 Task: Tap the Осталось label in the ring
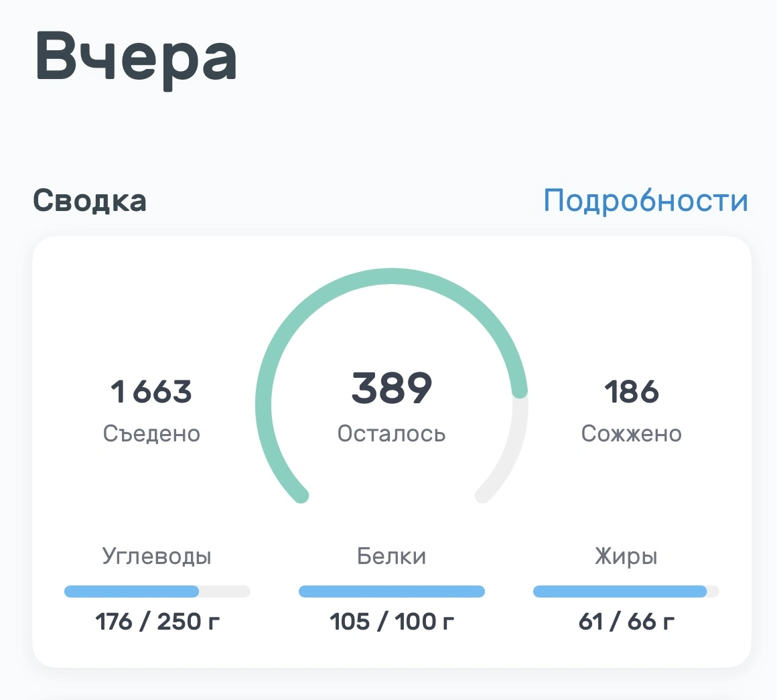click(x=392, y=434)
